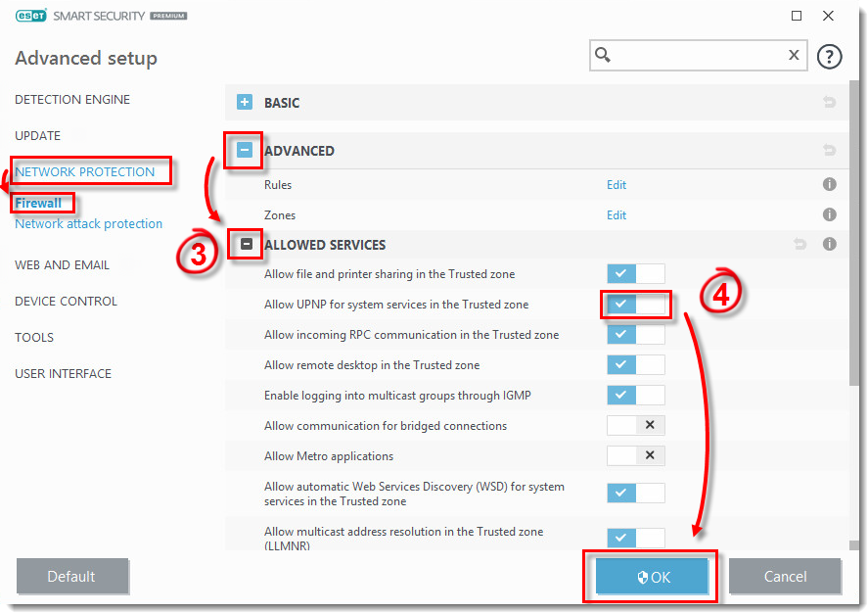The height and width of the screenshot is (613, 868).
Task: Open help with the question mark icon
Action: click(x=829, y=56)
